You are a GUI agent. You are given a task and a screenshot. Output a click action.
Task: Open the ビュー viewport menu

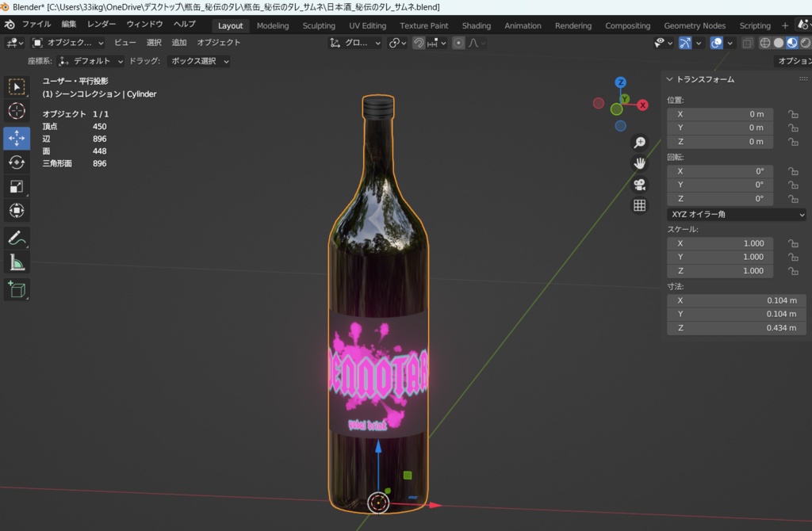[125, 43]
